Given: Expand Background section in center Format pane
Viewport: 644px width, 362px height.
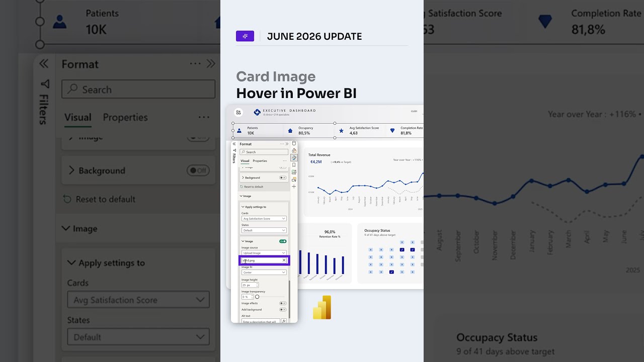Looking at the screenshot, I should (243, 177).
